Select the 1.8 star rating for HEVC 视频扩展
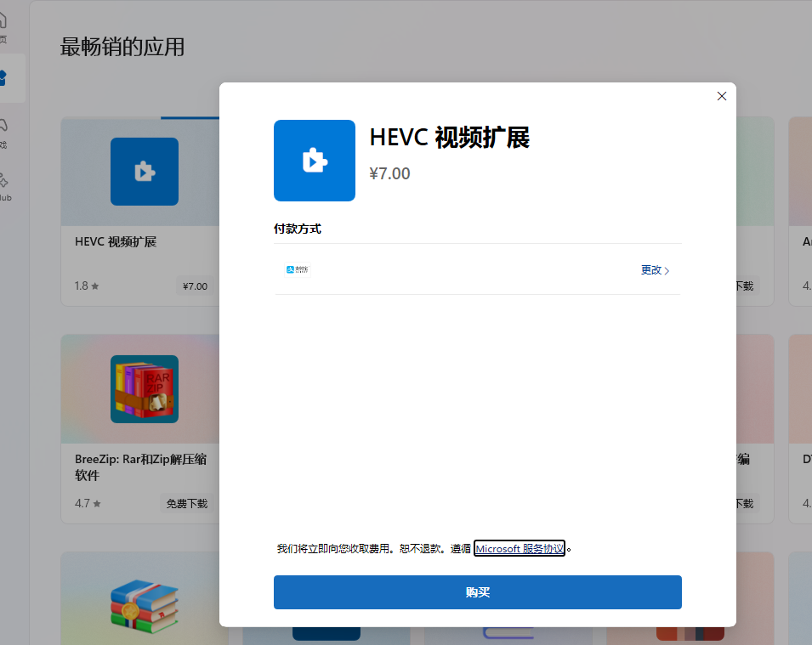This screenshot has height=645, width=812. [86, 286]
